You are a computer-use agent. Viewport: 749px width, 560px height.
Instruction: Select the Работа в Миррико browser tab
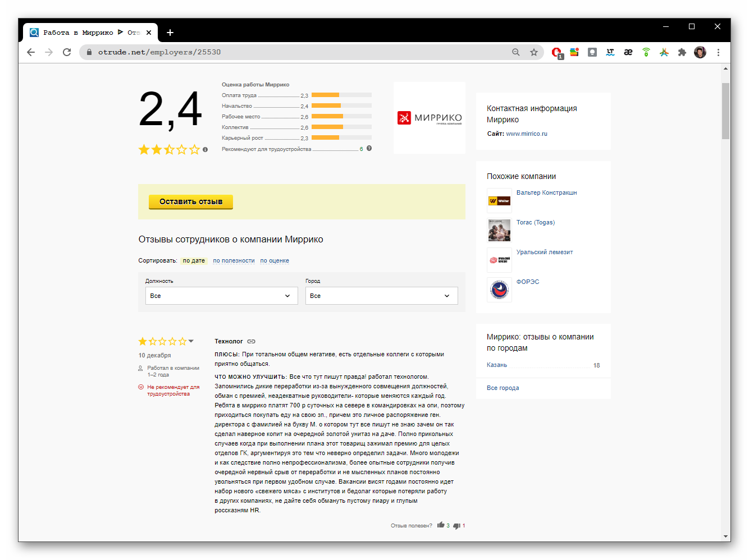tap(90, 33)
